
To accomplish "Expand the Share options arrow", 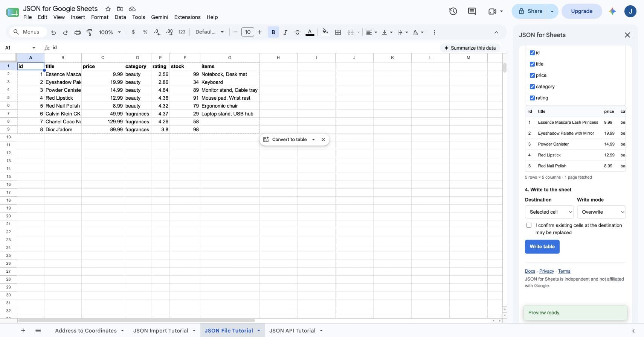I will click(552, 11).
